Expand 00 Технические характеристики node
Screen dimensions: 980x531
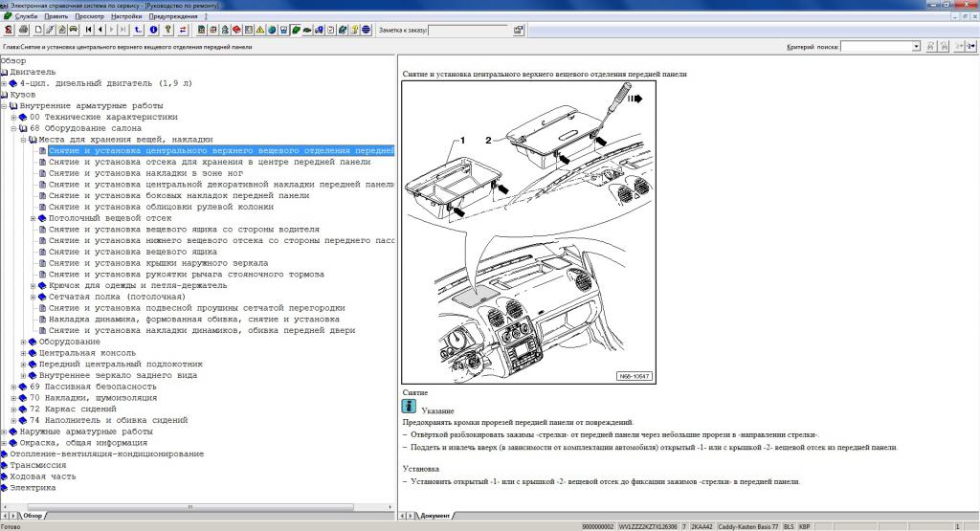coord(13,117)
